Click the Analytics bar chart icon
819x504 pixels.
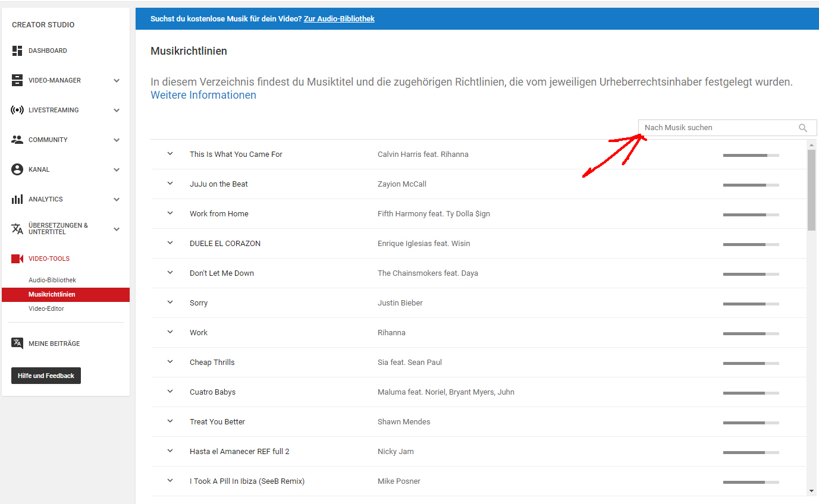(x=17, y=200)
